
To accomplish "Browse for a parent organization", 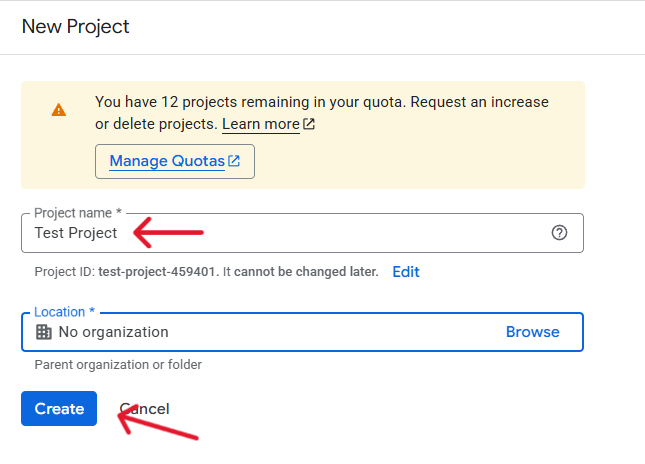I will point(532,332).
